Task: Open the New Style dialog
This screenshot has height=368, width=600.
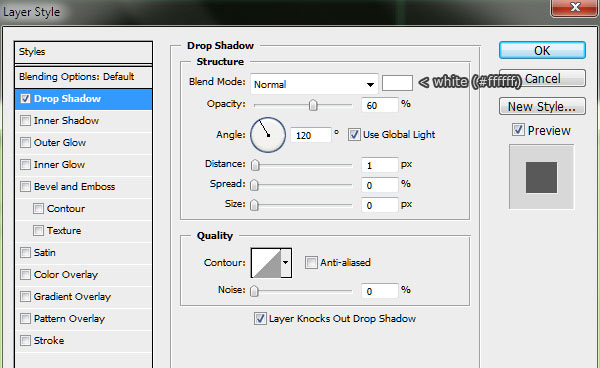Action: tap(542, 106)
